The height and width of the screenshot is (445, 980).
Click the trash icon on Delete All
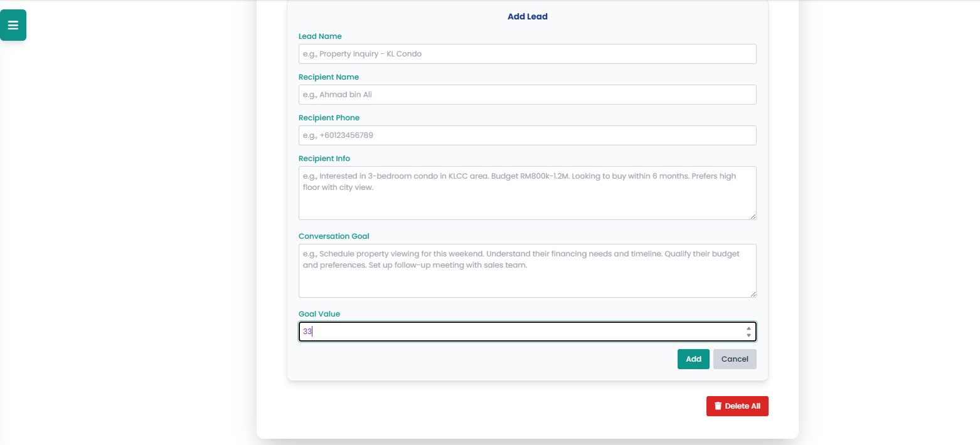pyautogui.click(x=718, y=406)
